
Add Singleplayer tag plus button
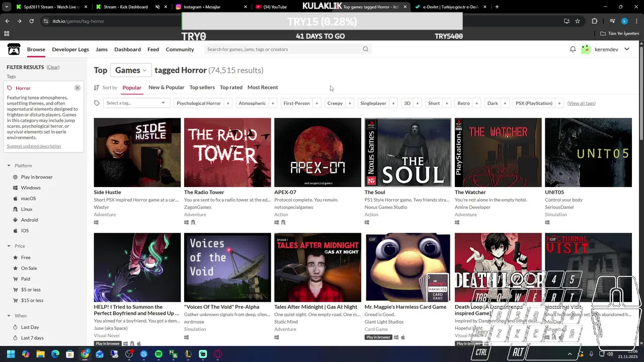tap(393, 104)
